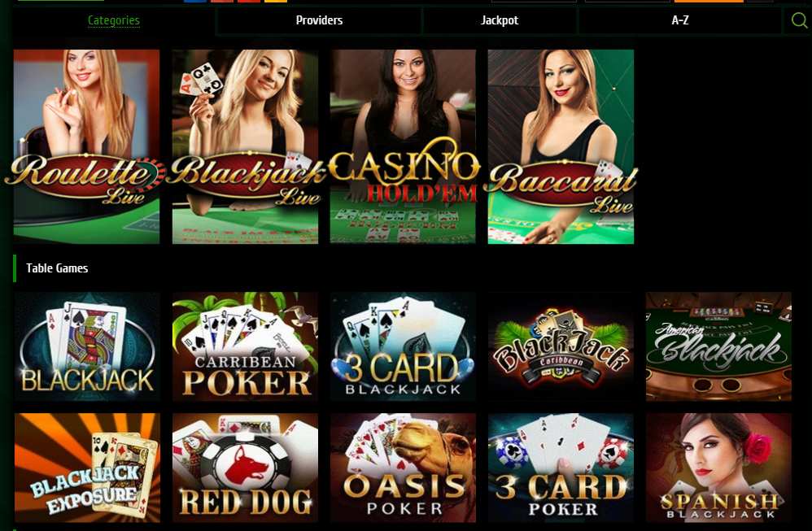Open Carribean Poker game tile

(x=245, y=346)
